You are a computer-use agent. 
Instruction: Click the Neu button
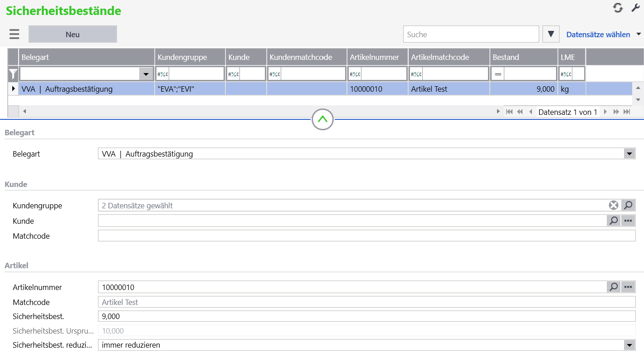pyautogui.click(x=73, y=34)
